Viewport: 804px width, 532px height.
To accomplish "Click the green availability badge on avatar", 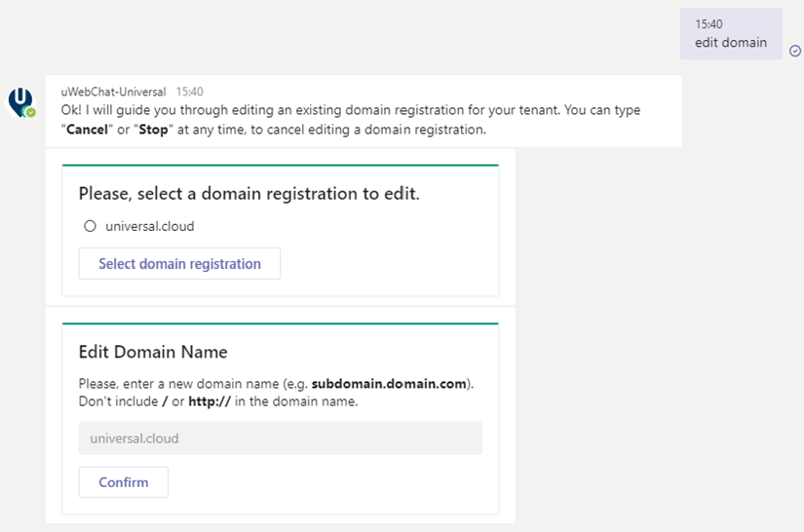I will [31, 113].
